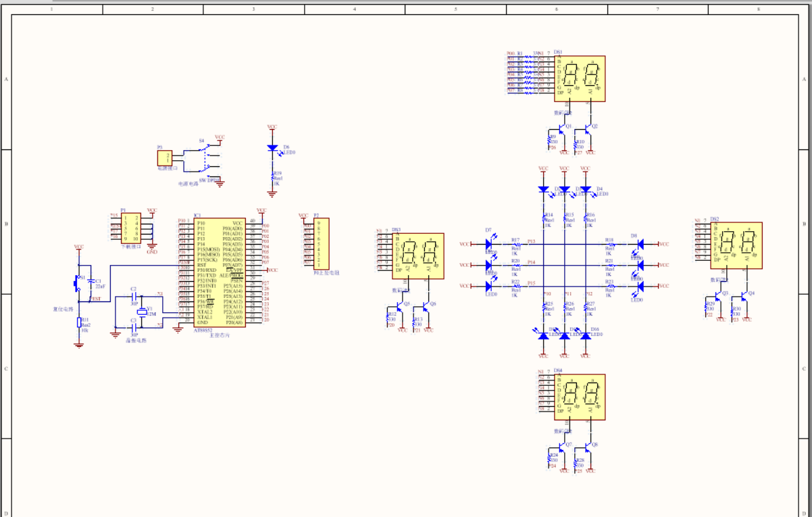The height and width of the screenshot is (517, 812).
Task: Click the S1 reset push-button symbol
Action: (x=78, y=283)
